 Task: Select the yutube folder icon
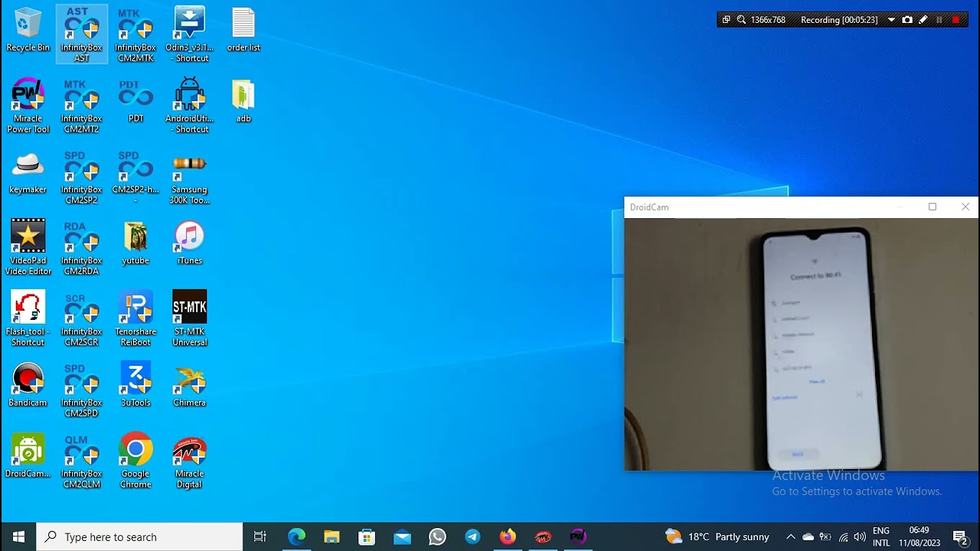(x=136, y=243)
